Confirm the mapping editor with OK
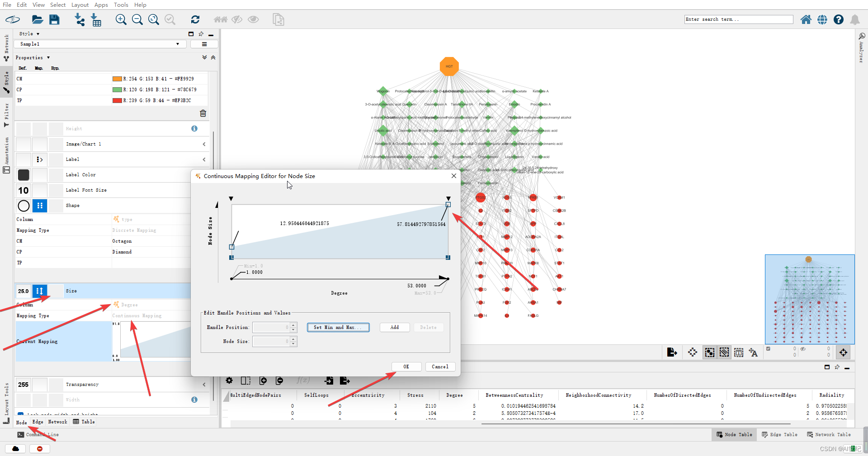 click(406, 367)
